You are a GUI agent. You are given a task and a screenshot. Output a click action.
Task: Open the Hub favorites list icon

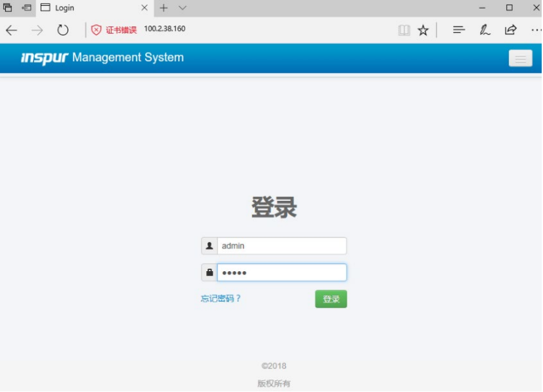459,30
